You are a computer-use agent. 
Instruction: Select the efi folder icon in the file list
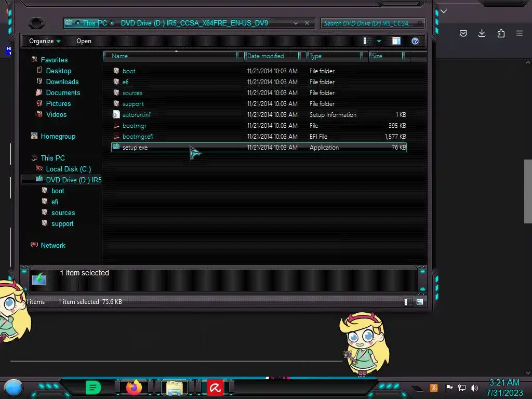click(116, 82)
